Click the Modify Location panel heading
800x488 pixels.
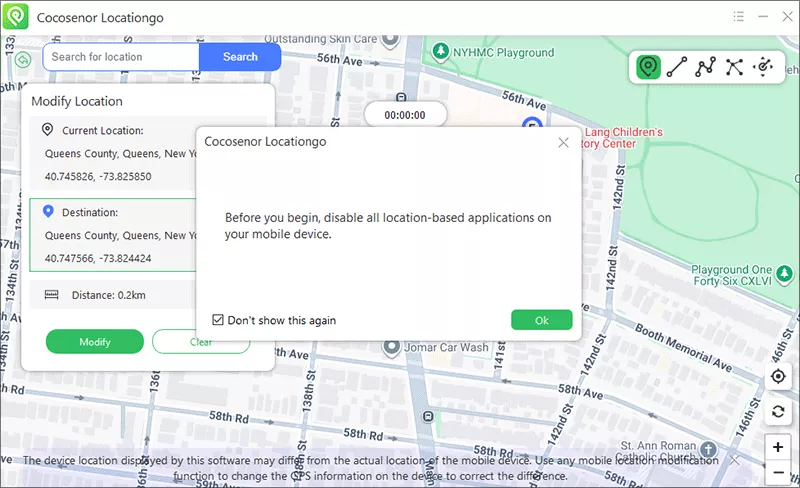pos(77,101)
